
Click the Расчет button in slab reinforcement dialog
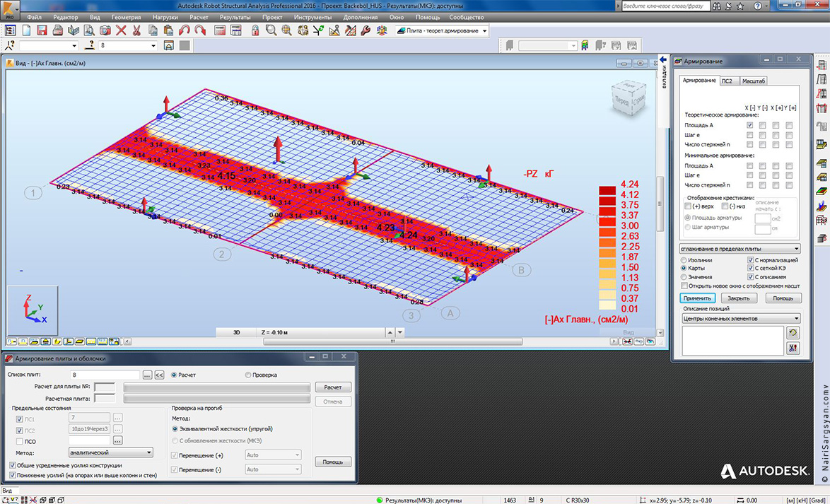[333, 387]
